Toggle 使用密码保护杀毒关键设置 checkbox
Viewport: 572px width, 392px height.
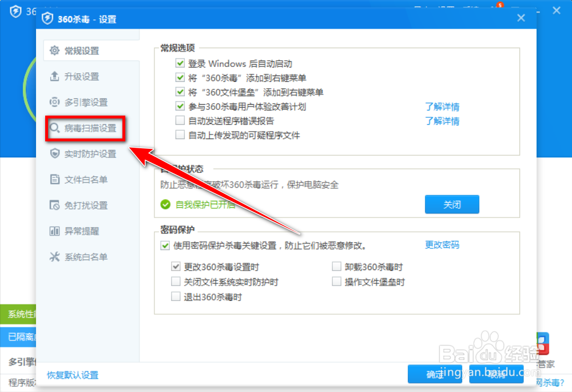tap(165, 246)
